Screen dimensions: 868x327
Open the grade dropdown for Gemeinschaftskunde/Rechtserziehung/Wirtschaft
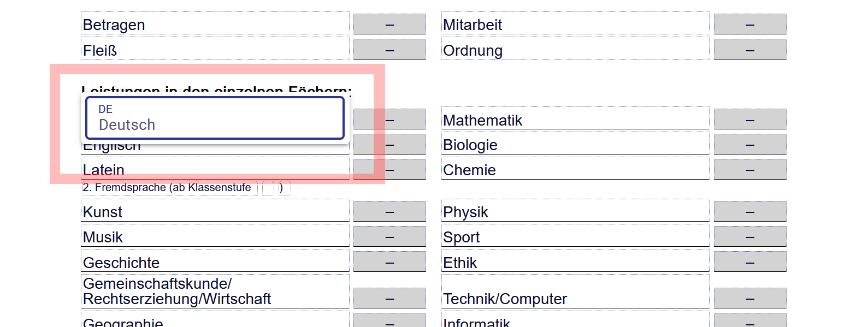[x=389, y=298]
